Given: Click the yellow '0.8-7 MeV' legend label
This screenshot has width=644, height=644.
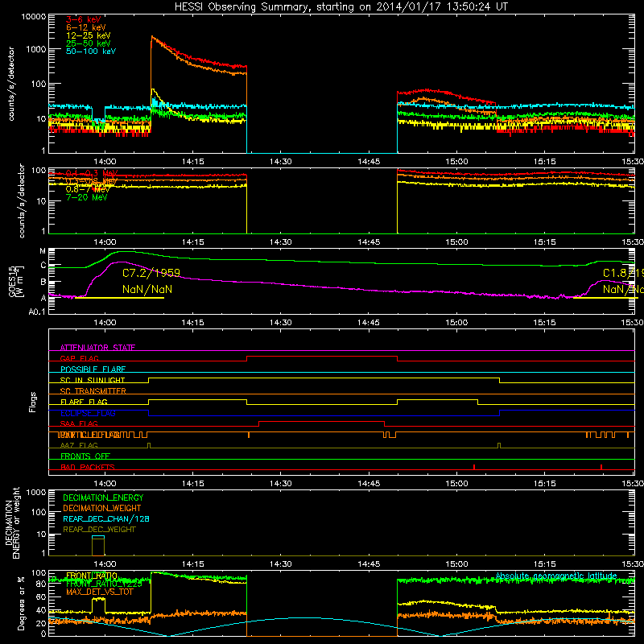Looking at the screenshot, I should [88, 189].
